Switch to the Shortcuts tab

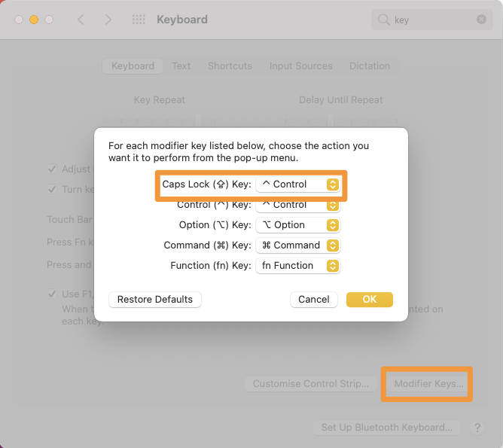pyautogui.click(x=230, y=66)
